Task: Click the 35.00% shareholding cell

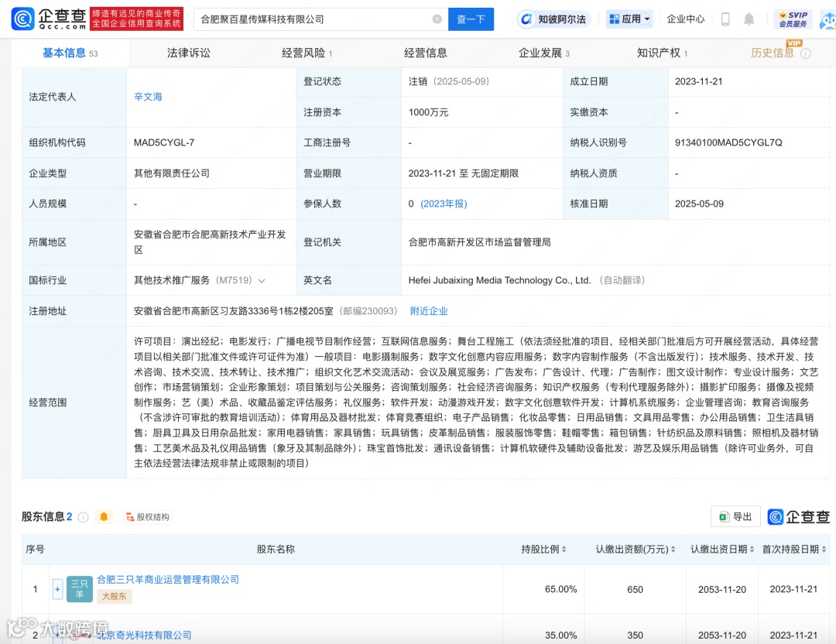Action: pyautogui.click(x=560, y=635)
